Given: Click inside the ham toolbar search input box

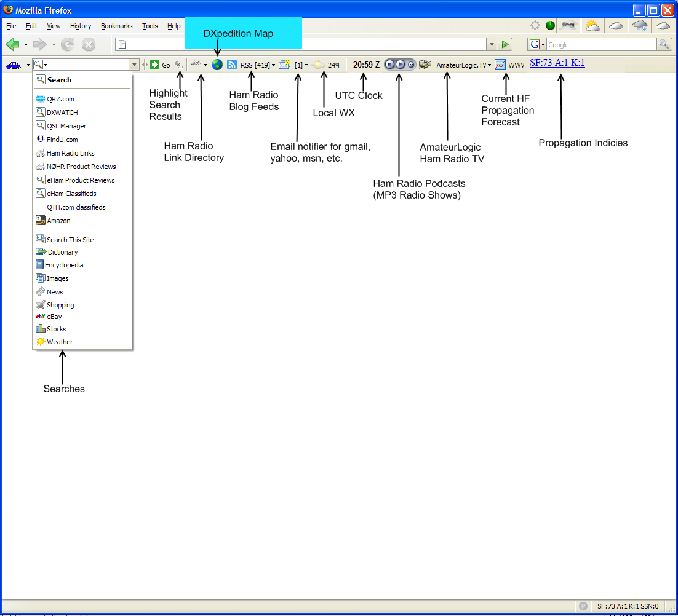Looking at the screenshot, I should [x=88, y=65].
